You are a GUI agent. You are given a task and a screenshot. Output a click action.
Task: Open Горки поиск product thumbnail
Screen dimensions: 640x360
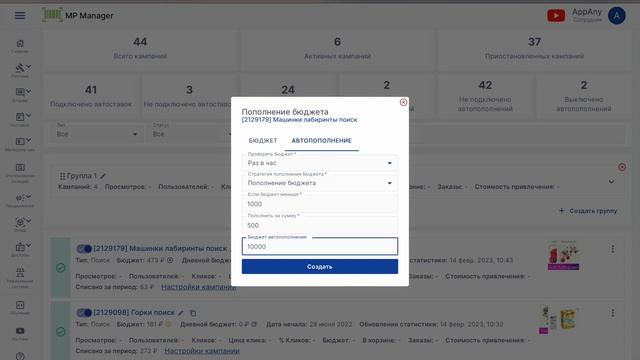point(558,320)
